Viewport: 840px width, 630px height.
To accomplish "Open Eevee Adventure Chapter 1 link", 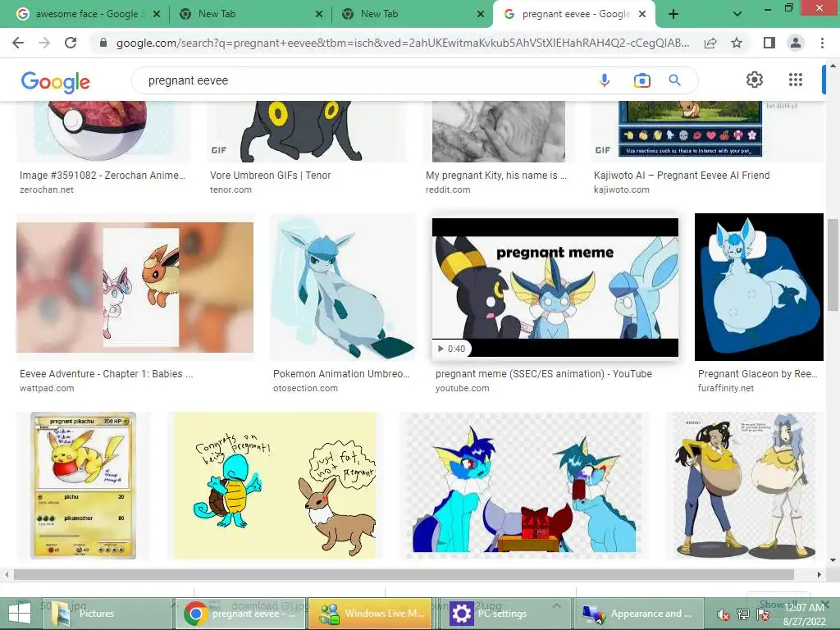I will coord(106,374).
